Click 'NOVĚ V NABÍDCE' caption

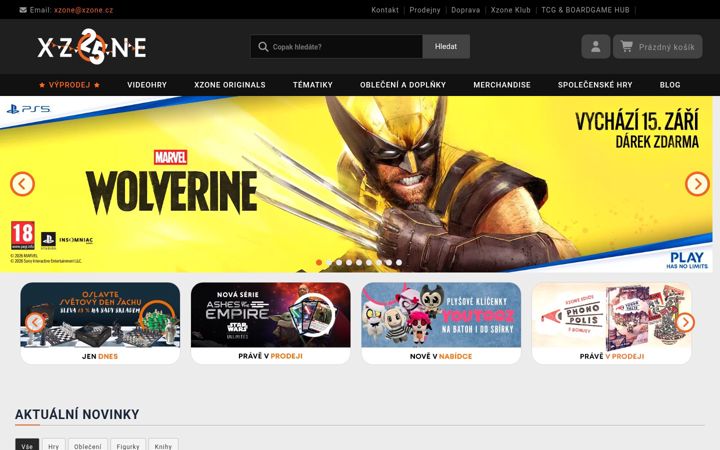(x=441, y=356)
